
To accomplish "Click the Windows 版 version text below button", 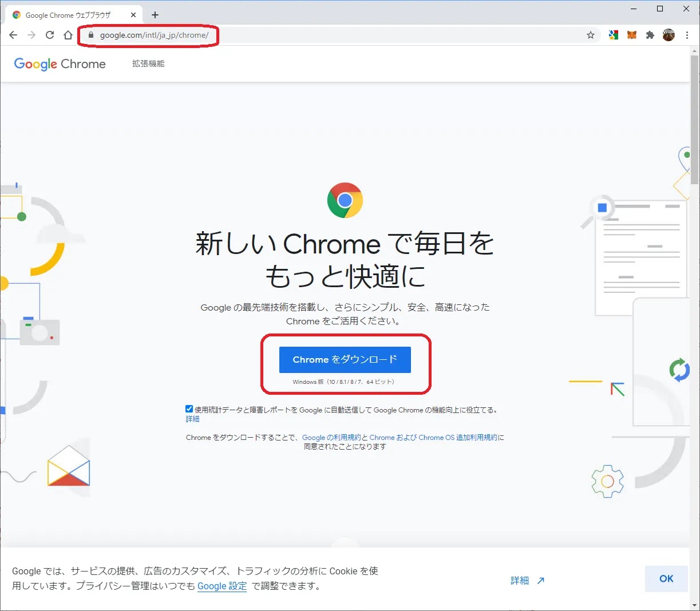I will tap(343, 382).
